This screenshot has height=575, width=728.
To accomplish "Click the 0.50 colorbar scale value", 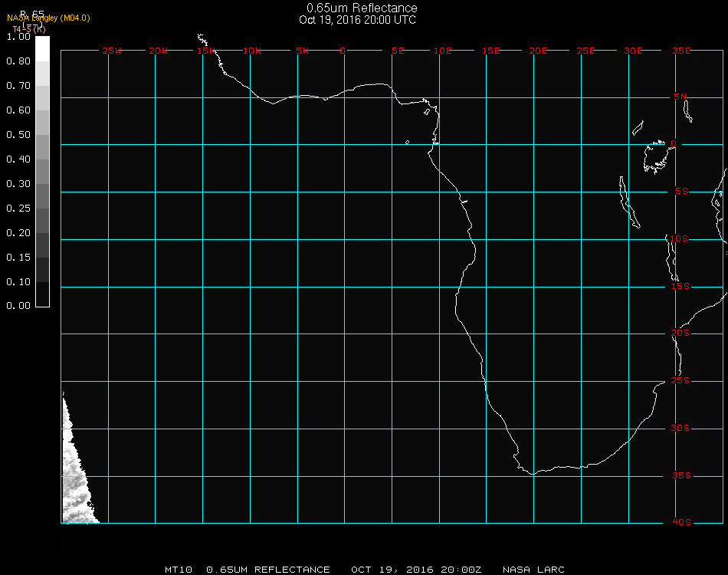I will (x=18, y=135).
